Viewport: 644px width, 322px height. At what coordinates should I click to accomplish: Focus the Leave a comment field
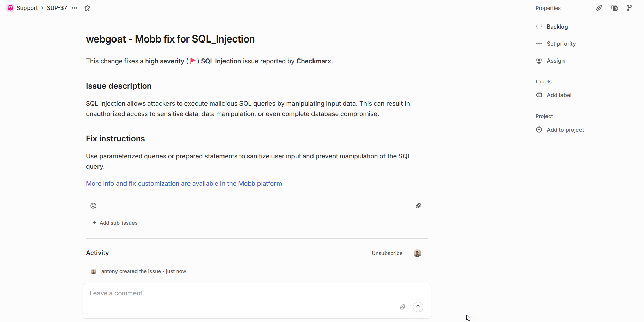coord(238,293)
